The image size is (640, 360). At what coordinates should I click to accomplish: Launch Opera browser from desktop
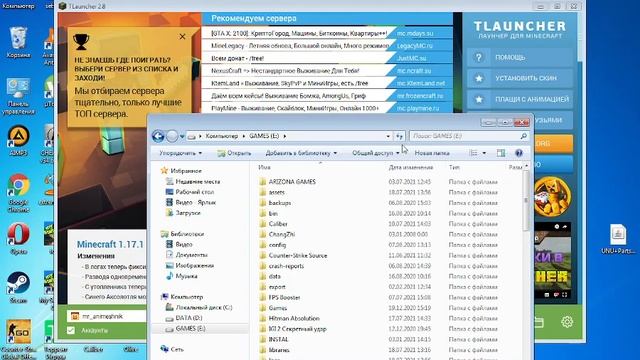18,239
